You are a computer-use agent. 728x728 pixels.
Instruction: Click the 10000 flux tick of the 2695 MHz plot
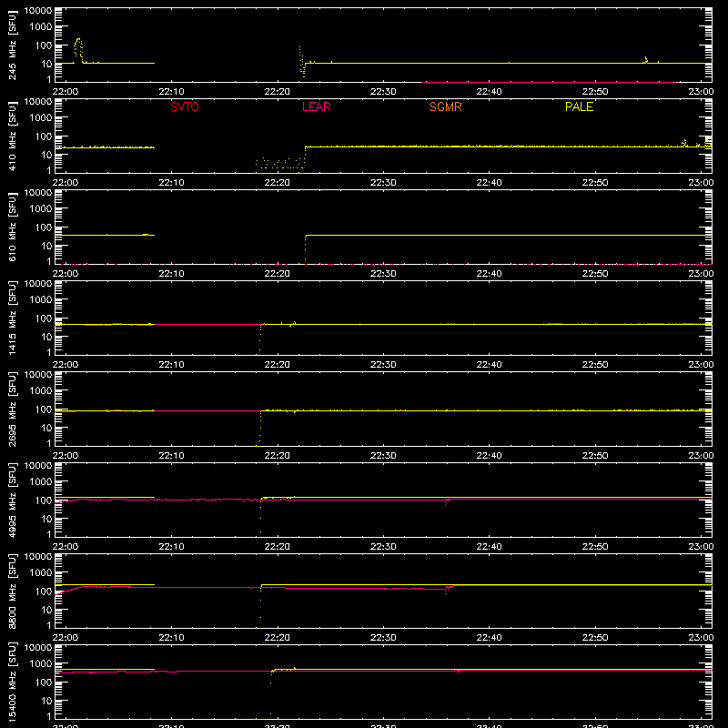point(38,375)
